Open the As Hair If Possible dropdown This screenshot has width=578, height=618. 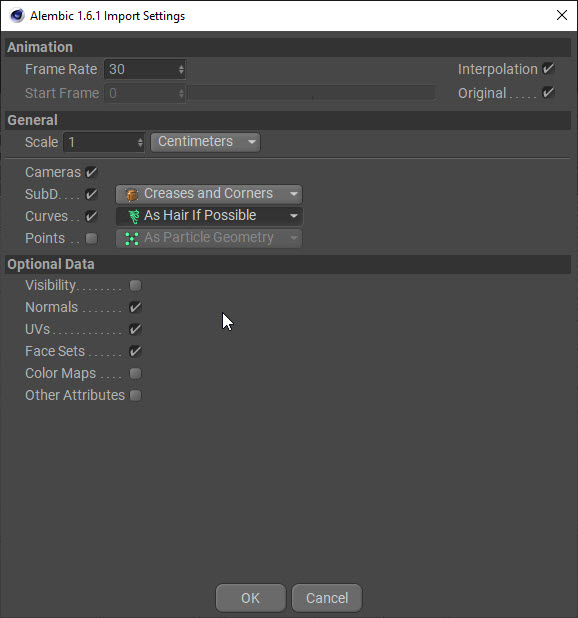[209, 216]
